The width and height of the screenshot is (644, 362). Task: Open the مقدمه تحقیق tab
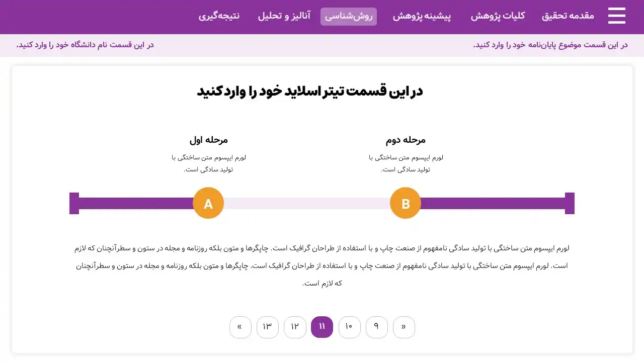point(568,16)
